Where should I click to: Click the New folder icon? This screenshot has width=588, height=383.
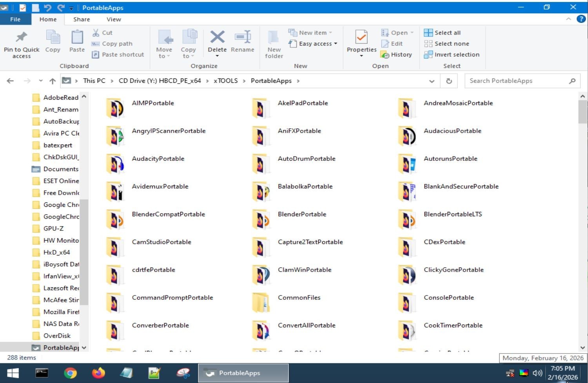pos(274,37)
